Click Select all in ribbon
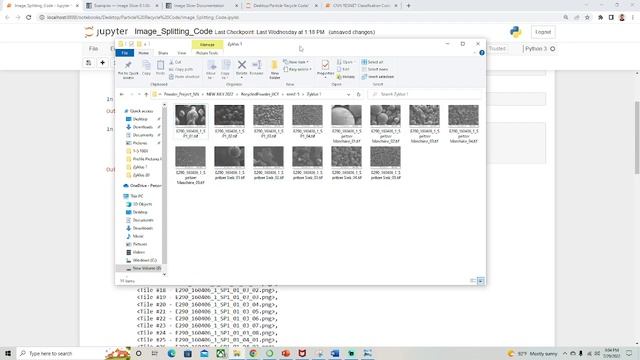640x360 pixels. 372,62
